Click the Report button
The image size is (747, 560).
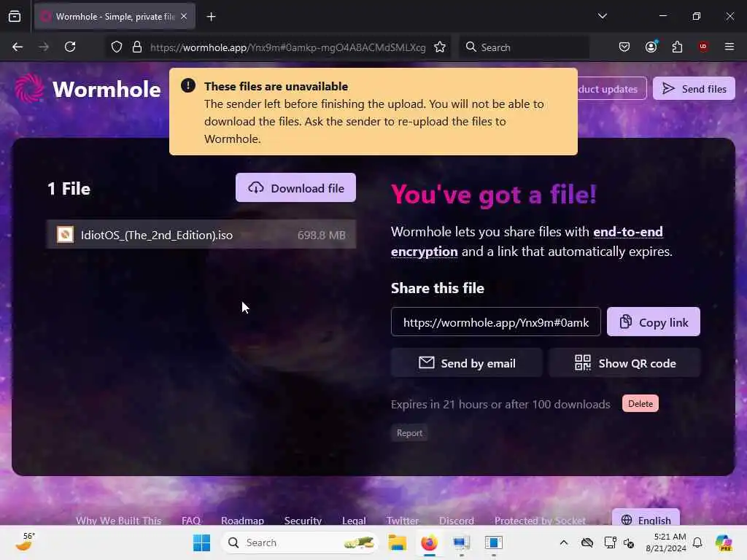click(x=409, y=433)
